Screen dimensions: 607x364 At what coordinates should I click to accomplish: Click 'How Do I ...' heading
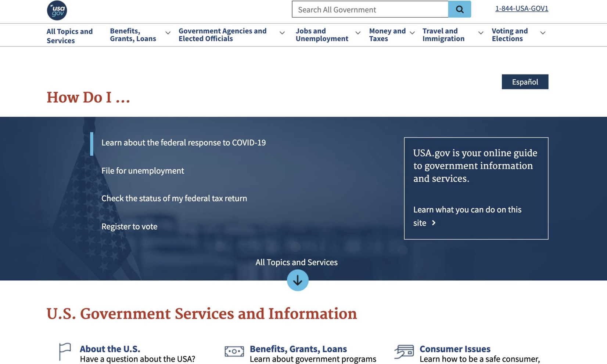(88, 98)
